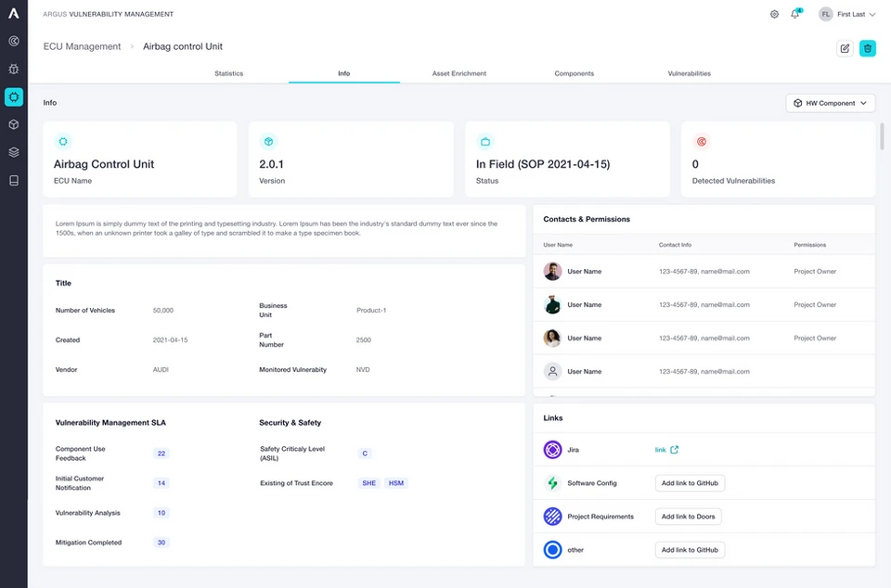Image resolution: width=891 pixels, height=588 pixels.
Task: Open settings gear in top bar
Action: (x=774, y=14)
